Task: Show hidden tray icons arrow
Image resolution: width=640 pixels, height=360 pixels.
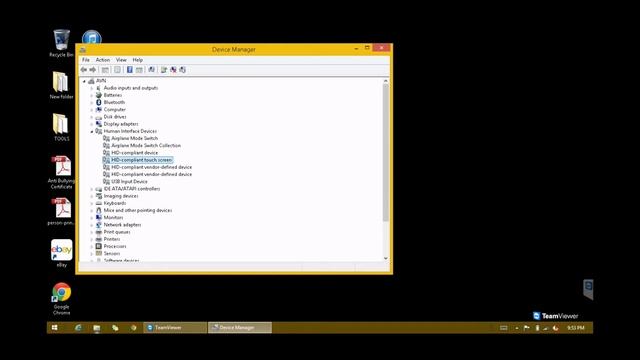Action: pos(517,328)
